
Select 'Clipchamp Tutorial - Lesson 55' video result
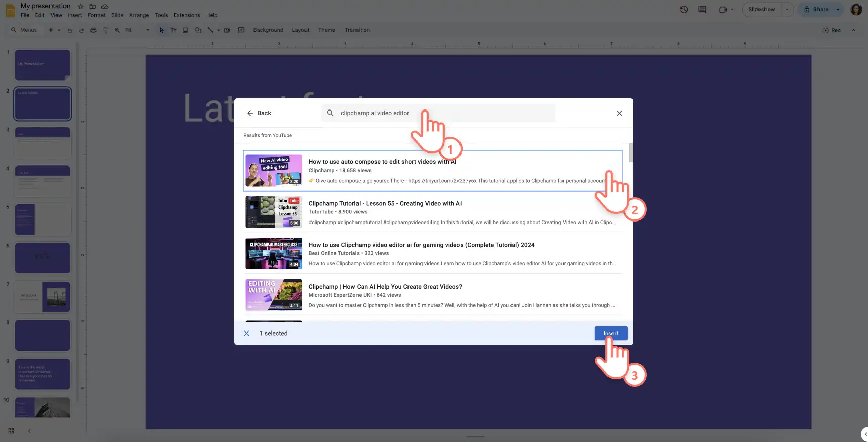pyautogui.click(x=432, y=212)
